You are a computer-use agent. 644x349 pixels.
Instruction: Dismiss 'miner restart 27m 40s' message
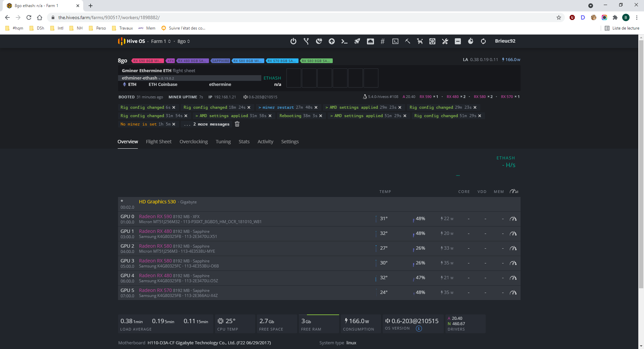click(x=316, y=107)
